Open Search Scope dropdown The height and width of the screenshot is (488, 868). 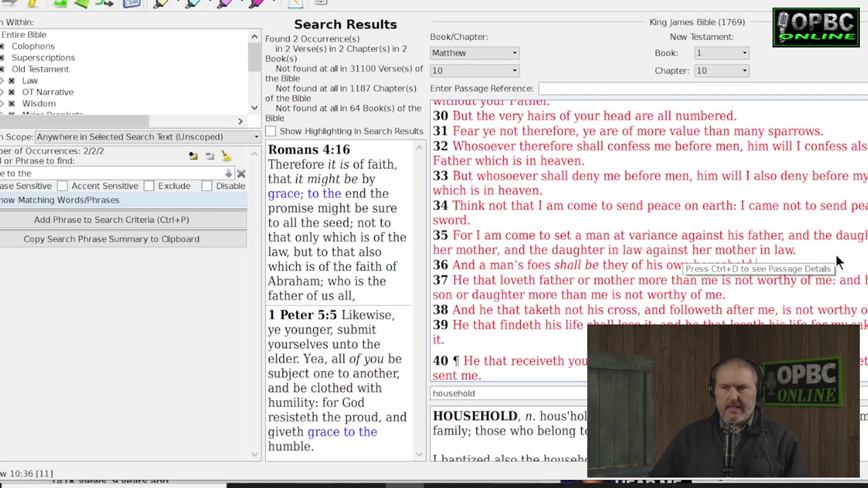147,137
